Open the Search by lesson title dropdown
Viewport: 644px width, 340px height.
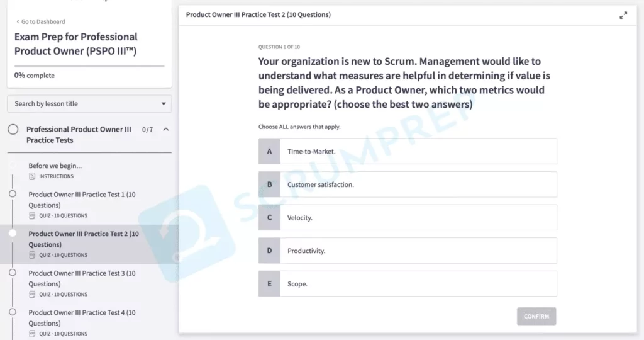[89, 104]
